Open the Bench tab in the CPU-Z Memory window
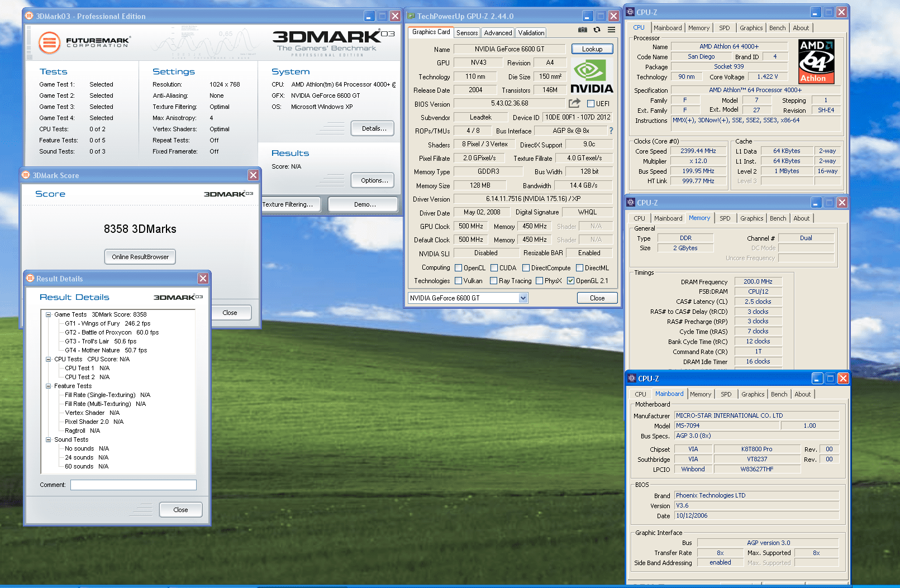 (778, 218)
